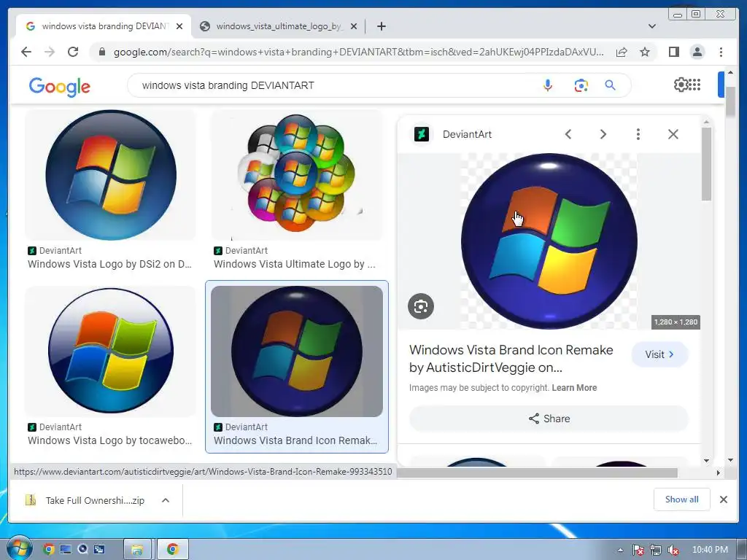Click the address bar URL
747x560 pixels.
(358, 52)
